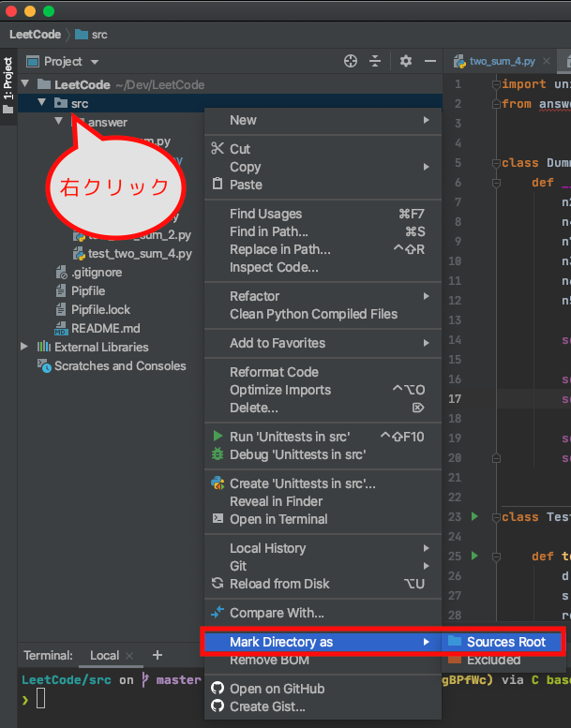Open the Git submenu
This screenshot has height=728, width=571.
click(323, 566)
